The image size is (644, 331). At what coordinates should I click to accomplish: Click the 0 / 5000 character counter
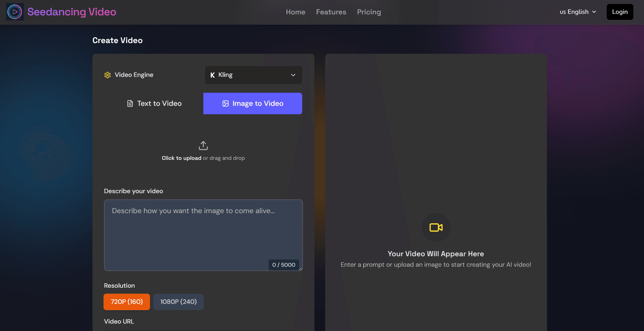click(284, 265)
